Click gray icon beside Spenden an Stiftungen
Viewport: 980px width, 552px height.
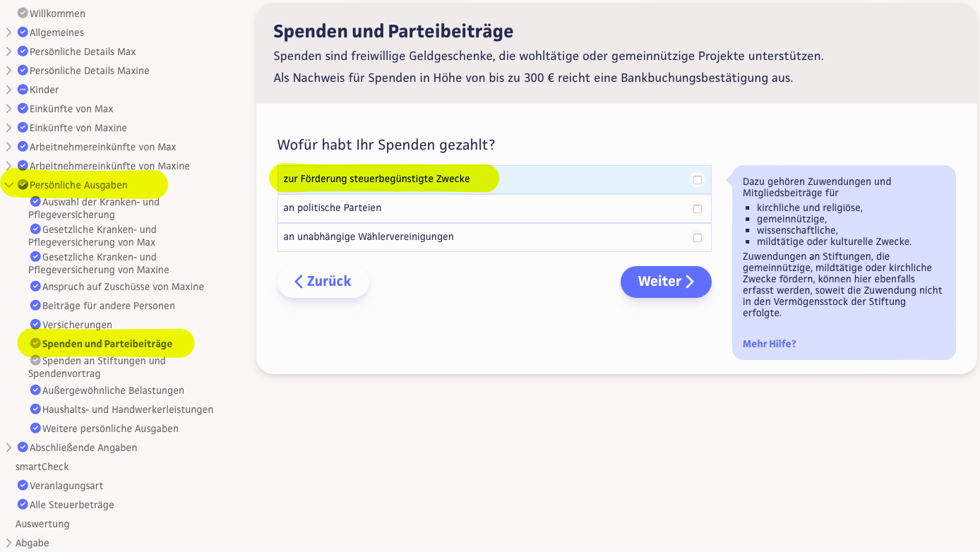tap(36, 361)
